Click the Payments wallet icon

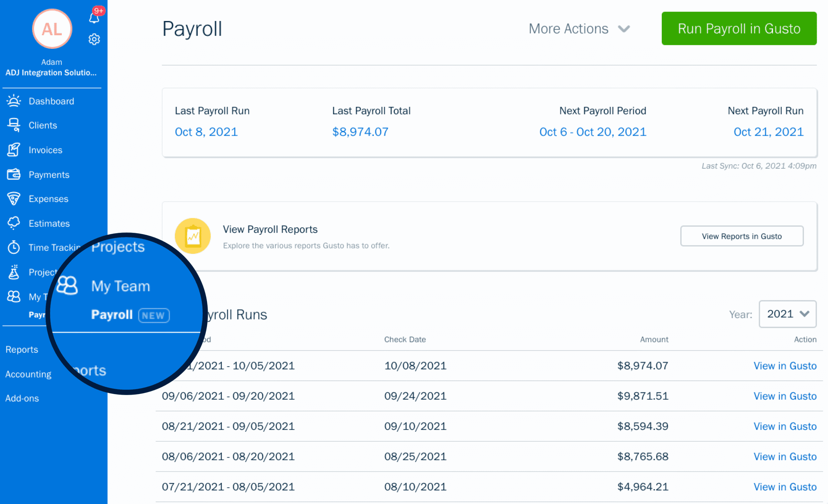14,175
